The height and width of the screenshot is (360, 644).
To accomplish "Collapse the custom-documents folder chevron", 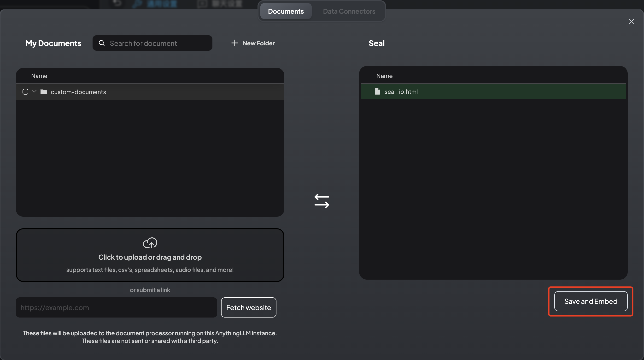I will (34, 92).
